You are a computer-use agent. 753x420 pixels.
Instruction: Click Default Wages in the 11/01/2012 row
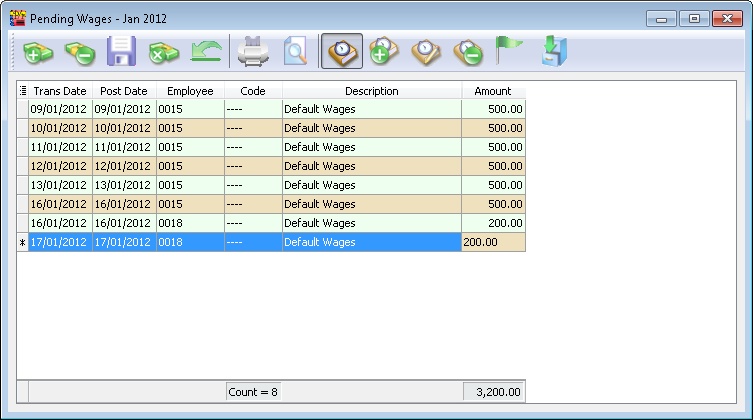click(x=372, y=147)
